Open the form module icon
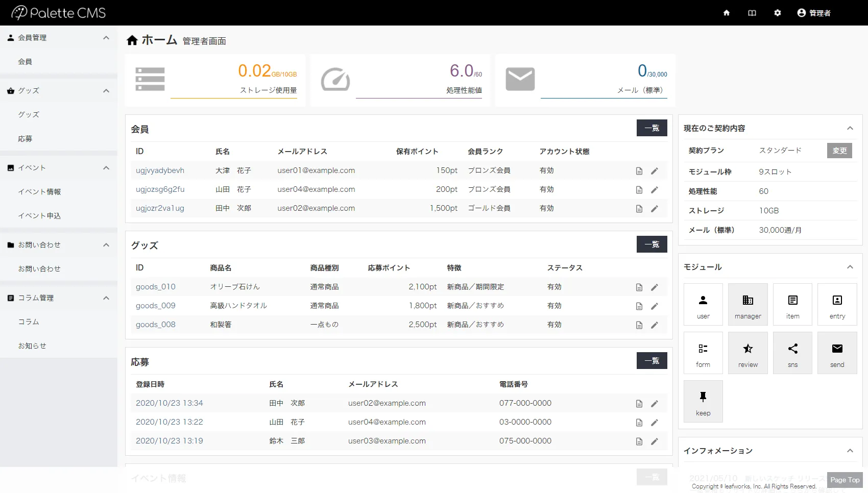 tap(703, 353)
